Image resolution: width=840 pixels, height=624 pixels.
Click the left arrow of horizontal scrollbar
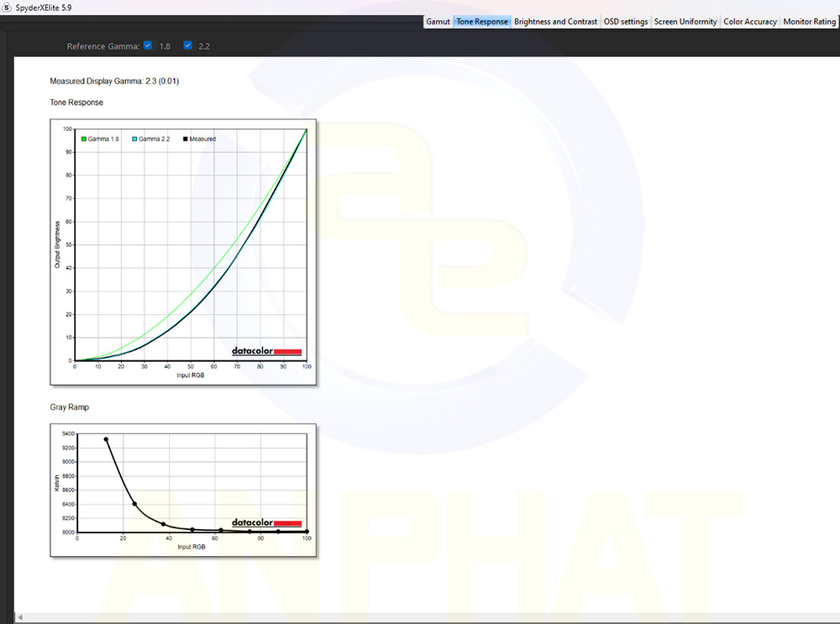[x=20, y=617]
